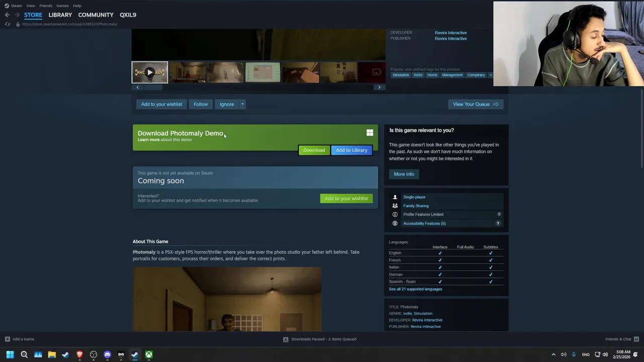Expand more tags with the plus button
The width and height of the screenshot is (644, 362).
click(491, 75)
